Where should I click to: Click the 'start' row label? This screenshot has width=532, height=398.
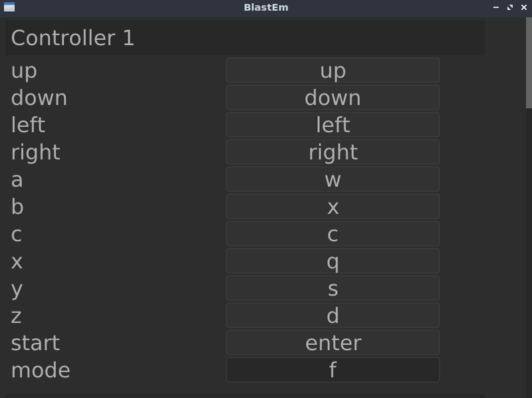35,343
